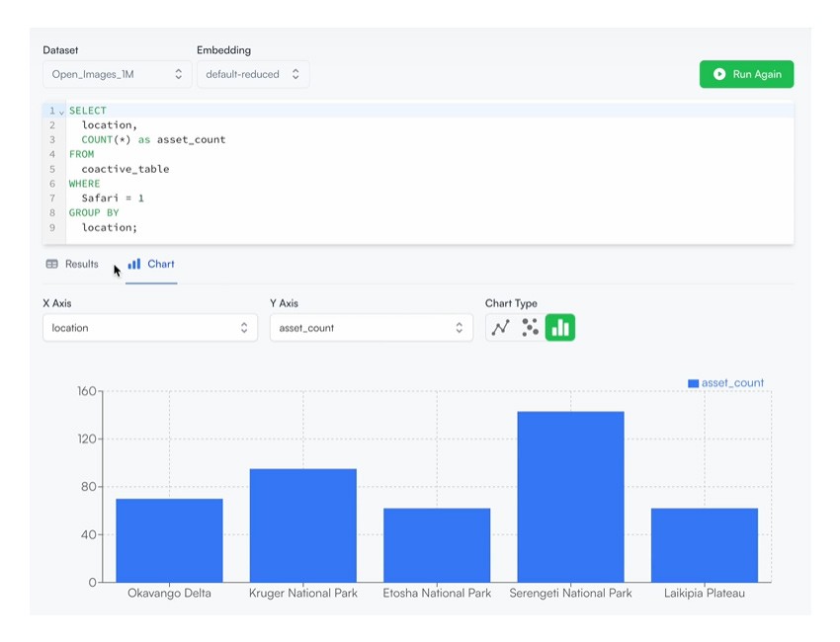The image size is (840, 642).
Task: Switch to the Results tab
Action: (x=72, y=264)
